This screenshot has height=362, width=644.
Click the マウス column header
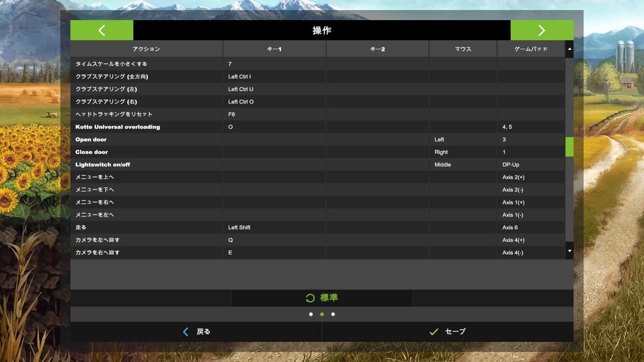point(463,49)
